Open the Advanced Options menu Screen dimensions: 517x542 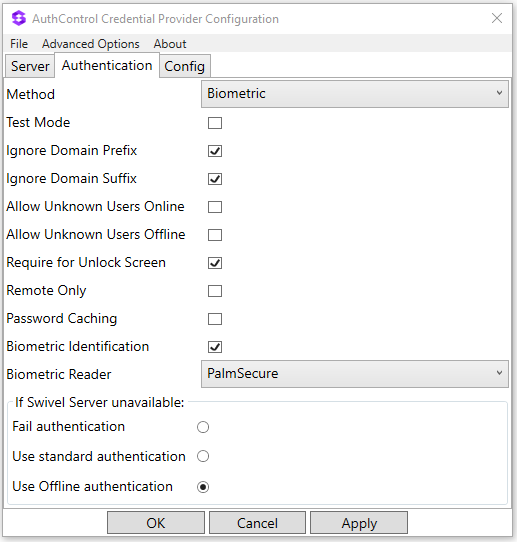coord(91,44)
